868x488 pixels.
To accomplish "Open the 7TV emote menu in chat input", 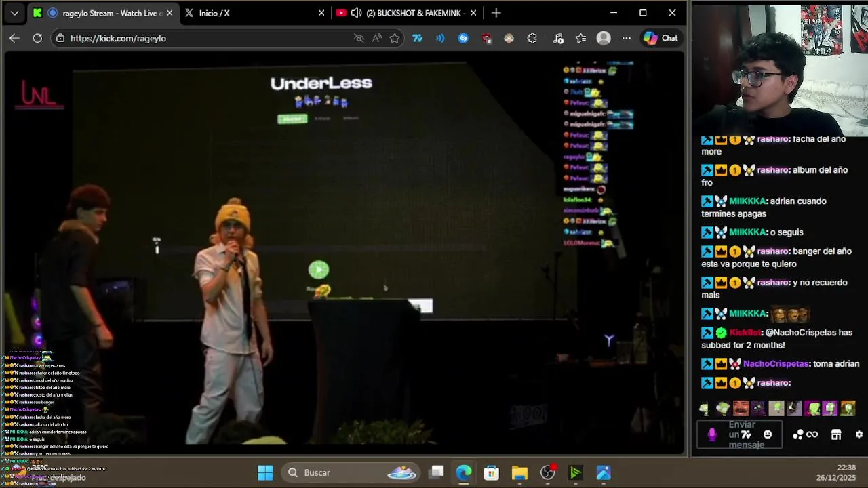I will click(746, 434).
